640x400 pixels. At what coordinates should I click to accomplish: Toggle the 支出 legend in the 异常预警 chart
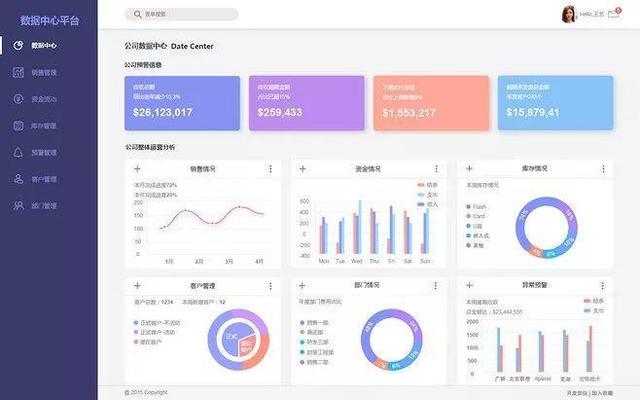pyautogui.click(x=594, y=311)
